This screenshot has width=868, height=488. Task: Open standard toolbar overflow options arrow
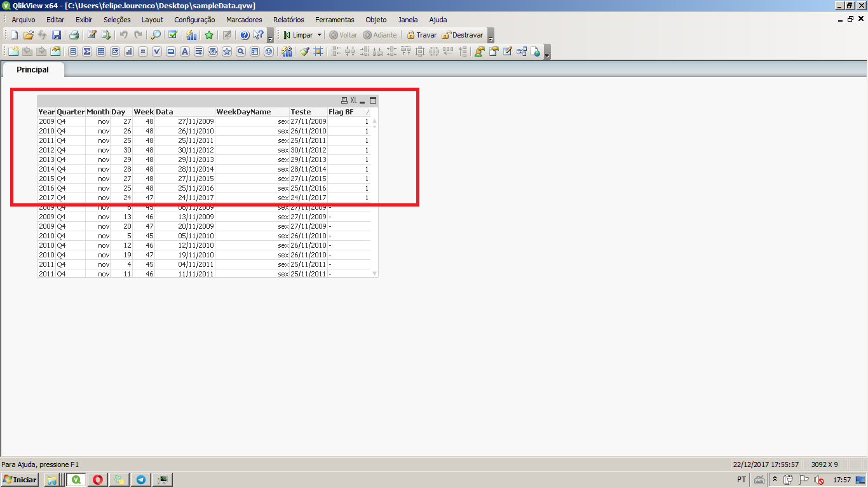[270, 37]
